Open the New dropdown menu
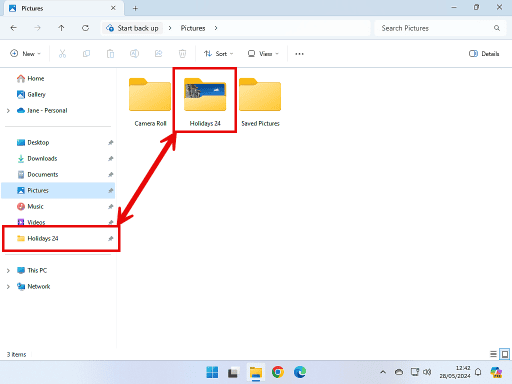 click(25, 54)
